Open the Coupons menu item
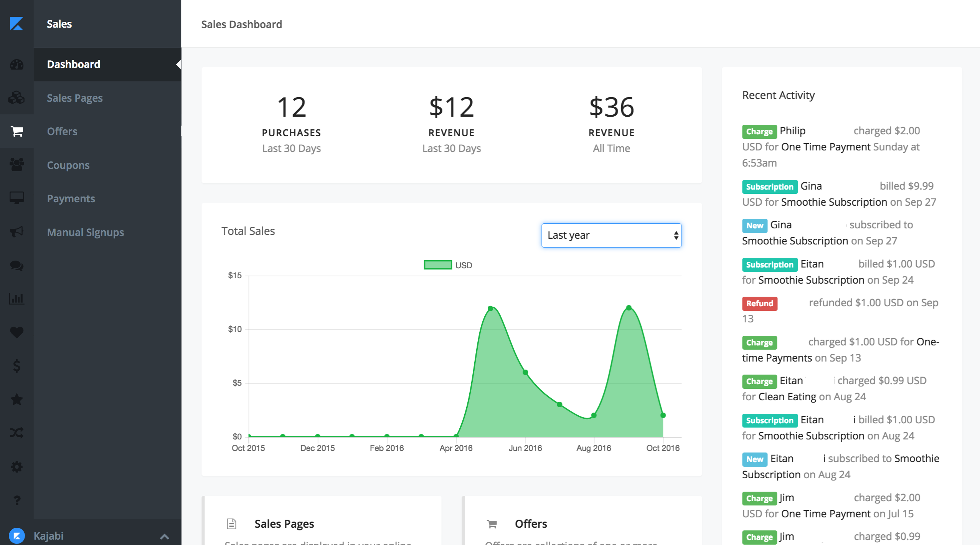Viewport: 980px width, 545px height. click(x=68, y=165)
